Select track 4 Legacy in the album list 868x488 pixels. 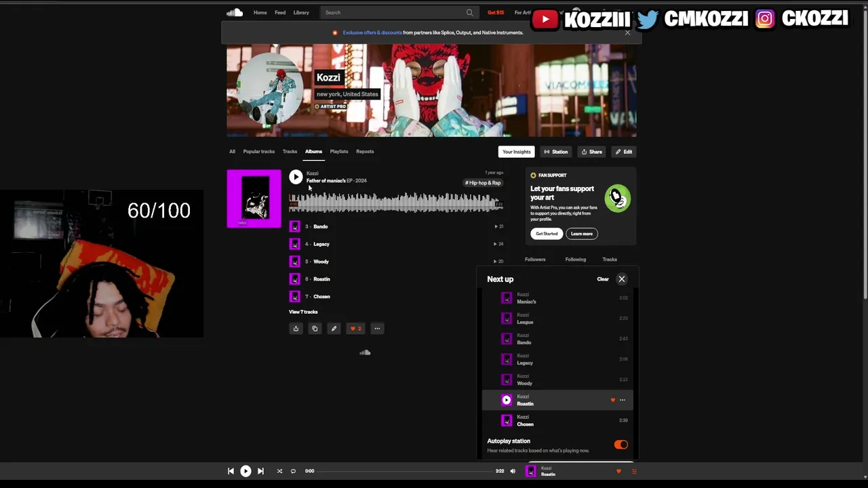(x=396, y=244)
